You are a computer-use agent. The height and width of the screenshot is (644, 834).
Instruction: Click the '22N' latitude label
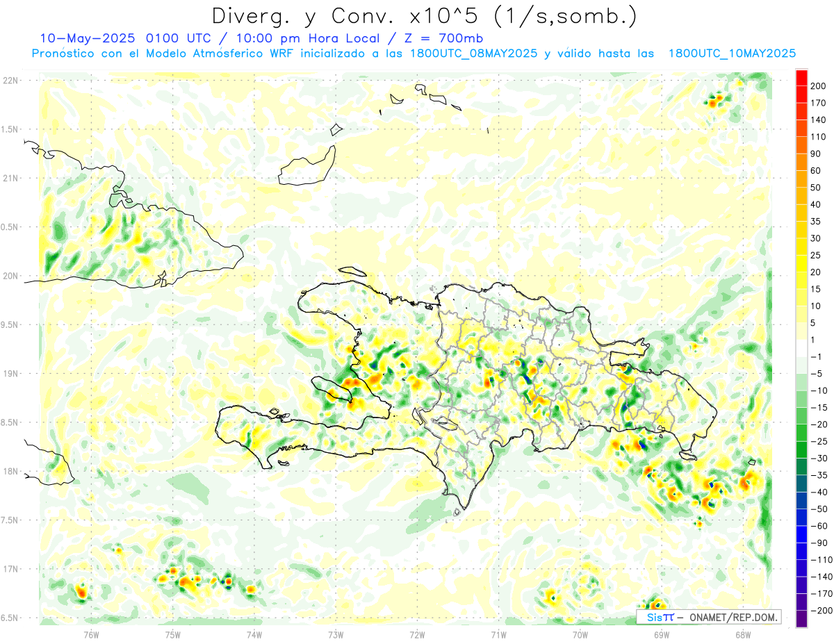pyautogui.click(x=10, y=81)
